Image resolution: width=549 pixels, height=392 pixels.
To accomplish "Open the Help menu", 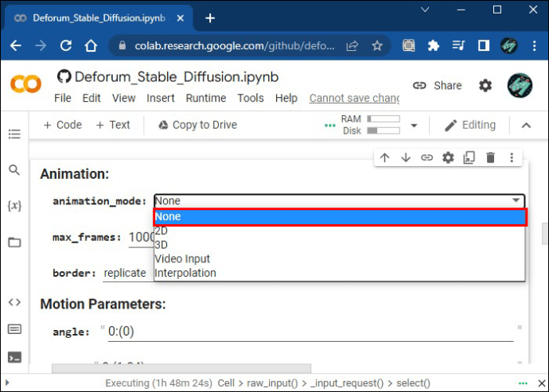I will (286, 98).
